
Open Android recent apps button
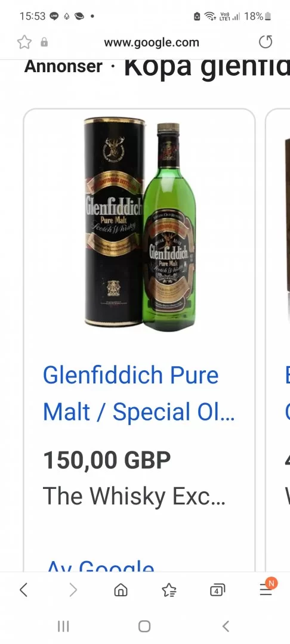63,626
